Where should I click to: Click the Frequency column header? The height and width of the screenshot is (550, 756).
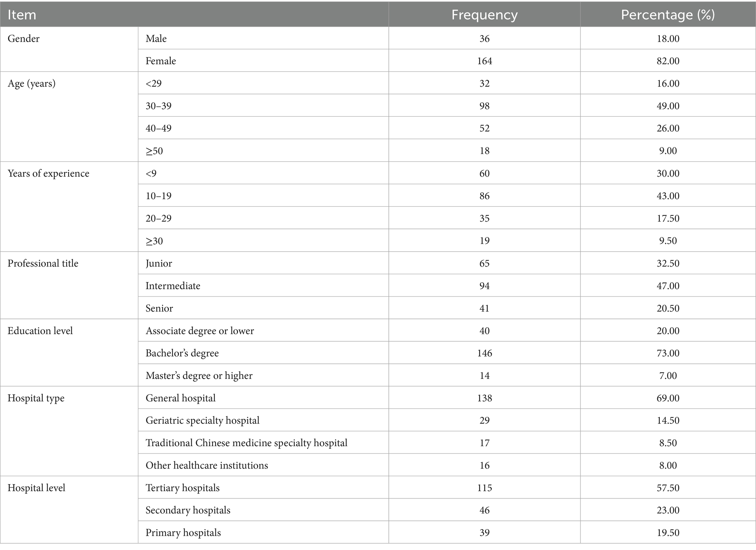point(484,15)
